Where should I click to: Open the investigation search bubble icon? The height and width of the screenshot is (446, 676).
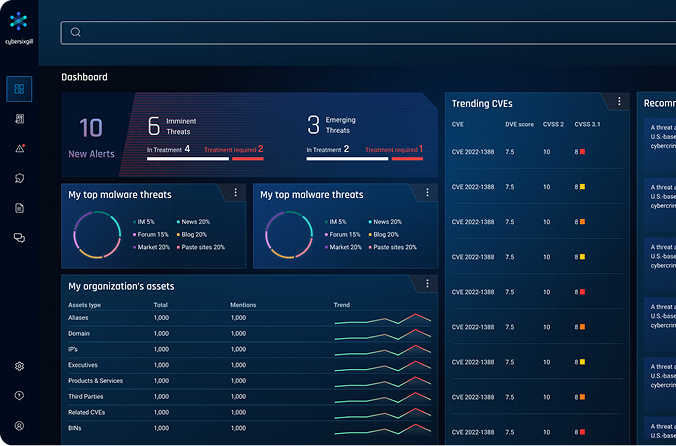tap(19, 178)
